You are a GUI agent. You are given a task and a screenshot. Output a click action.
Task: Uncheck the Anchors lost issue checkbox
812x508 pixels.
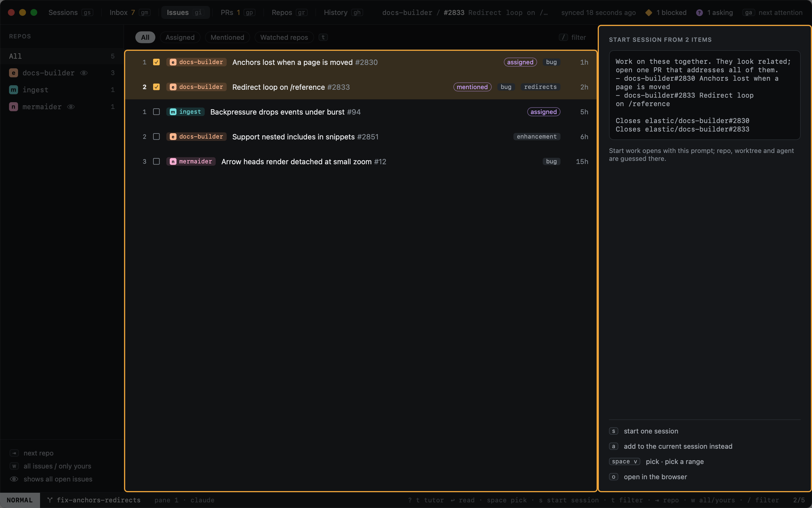coord(156,62)
